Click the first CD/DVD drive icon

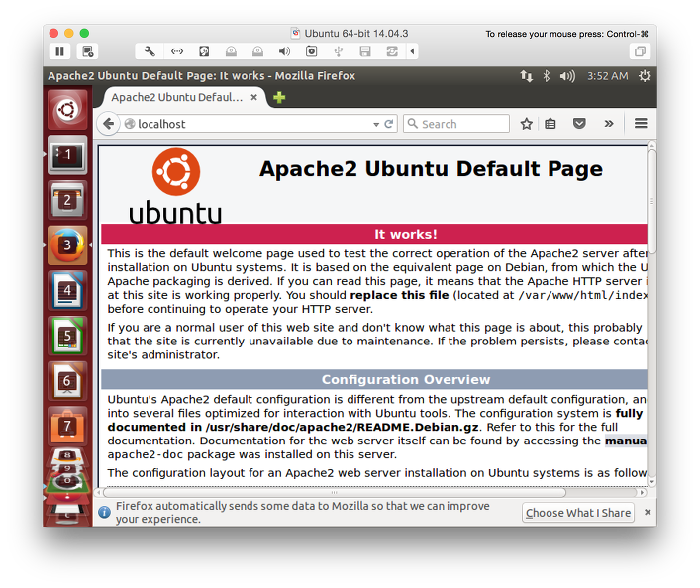[231, 51]
